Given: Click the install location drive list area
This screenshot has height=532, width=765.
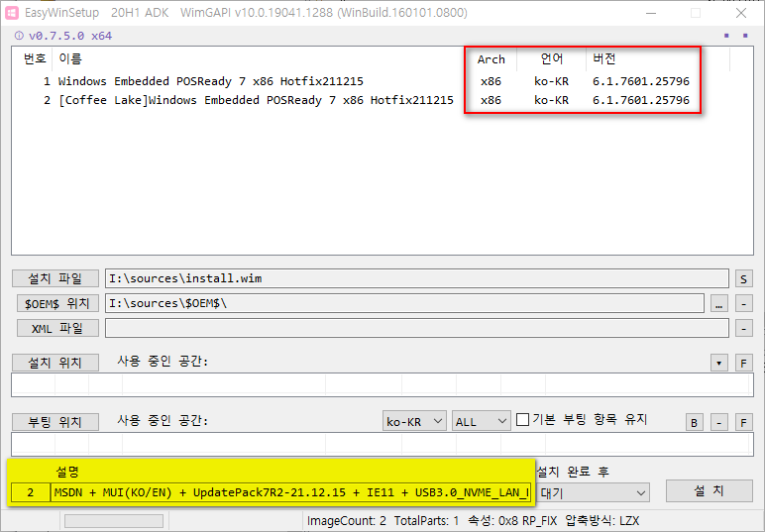Looking at the screenshot, I should coord(382,384).
